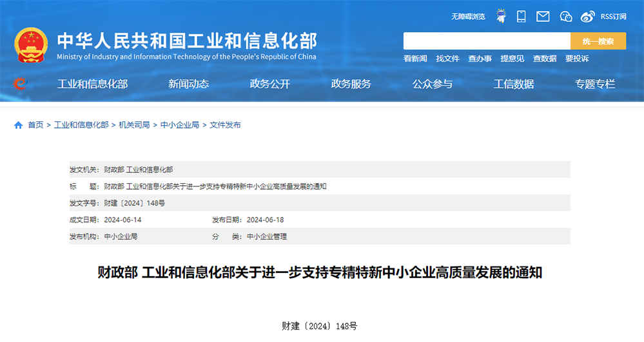Viewport: 644px width, 342px height.
Task: Select the 查数据 quick link
Action: coord(545,58)
